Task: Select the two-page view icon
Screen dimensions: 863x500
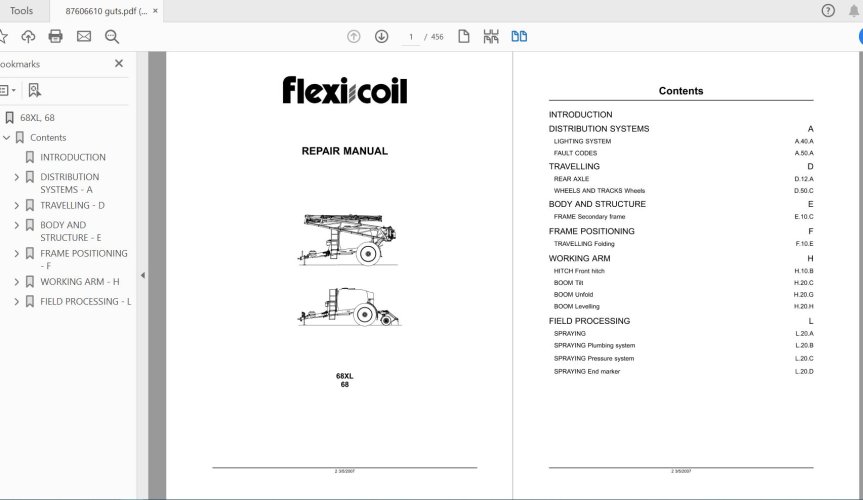Action: [x=519, y=36]
